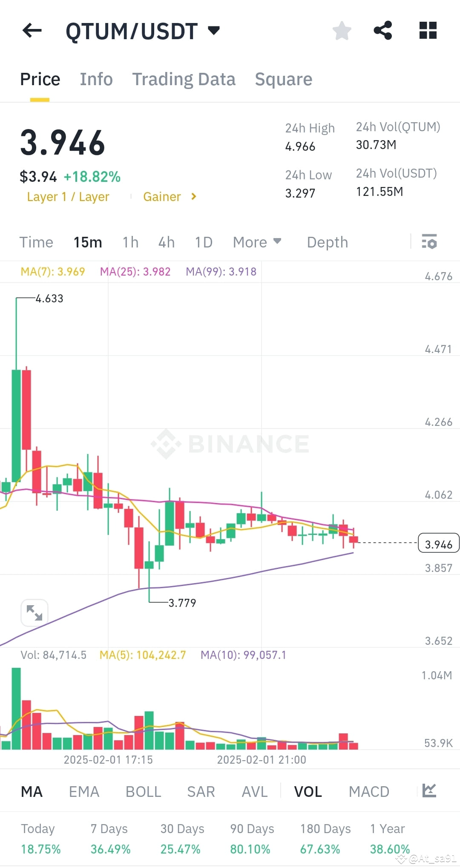Switch to the Trading Data tab
Screen dimensions: 460x868
coord(184,79)
